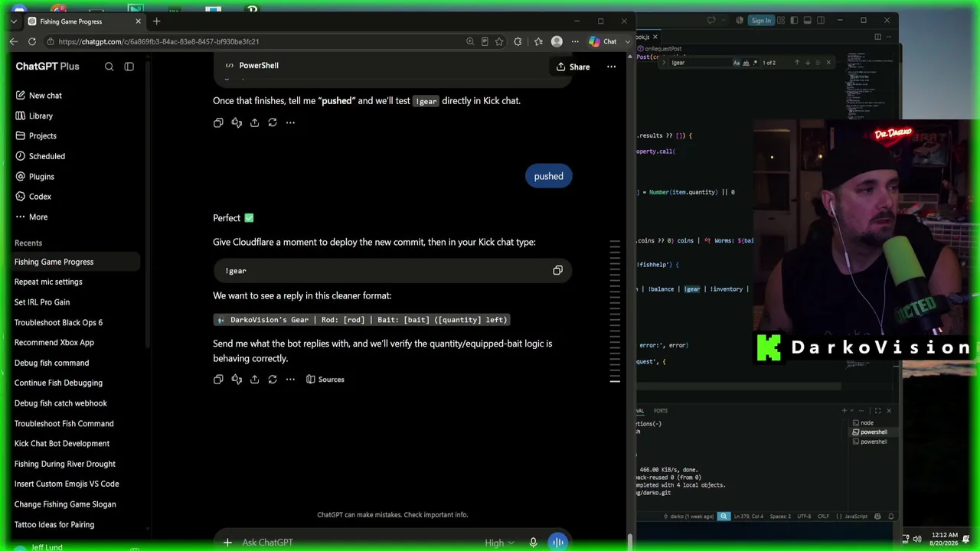The image size is (980, 551).
Task: Select the node terminal in list
Action: tap(865, 423)
